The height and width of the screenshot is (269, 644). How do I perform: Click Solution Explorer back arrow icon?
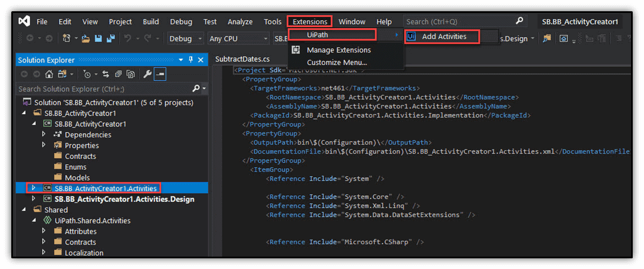(24, 74)
